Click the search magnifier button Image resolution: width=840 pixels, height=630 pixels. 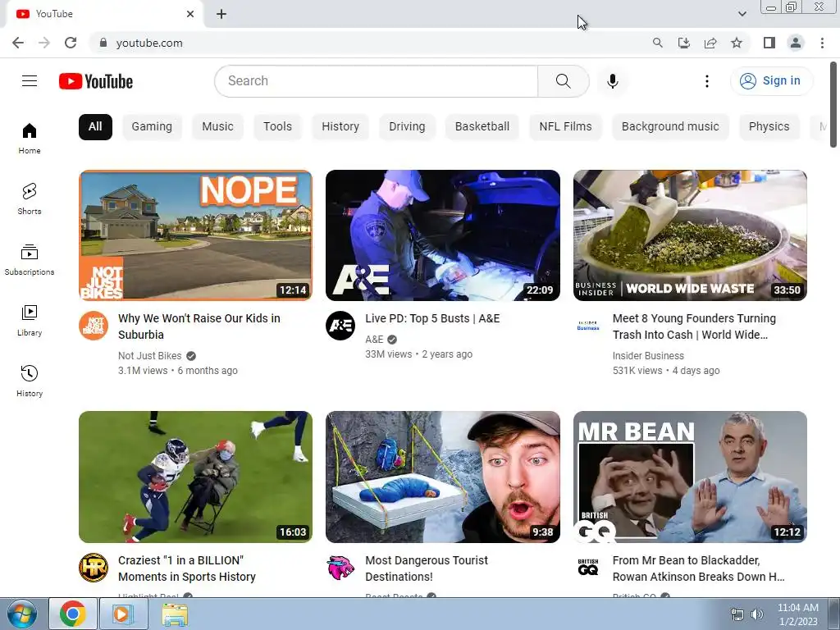(x=563, y=81)
